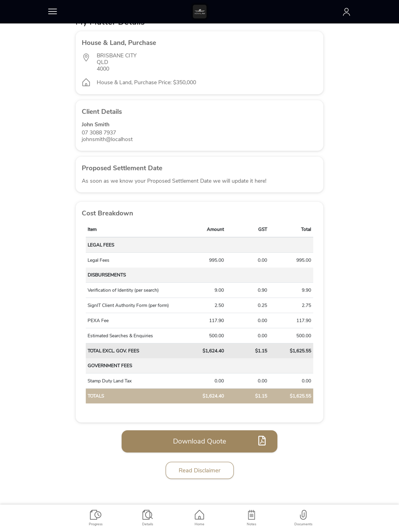Go to the Home tab
Image resolution: width=399 pixels, height=532 pixels.
pos(199,518)
